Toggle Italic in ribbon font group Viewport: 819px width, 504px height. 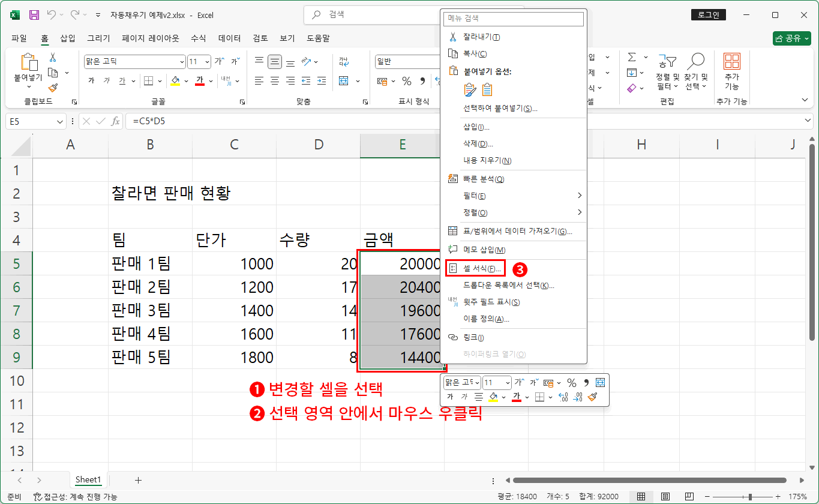(x=106, y=80)
